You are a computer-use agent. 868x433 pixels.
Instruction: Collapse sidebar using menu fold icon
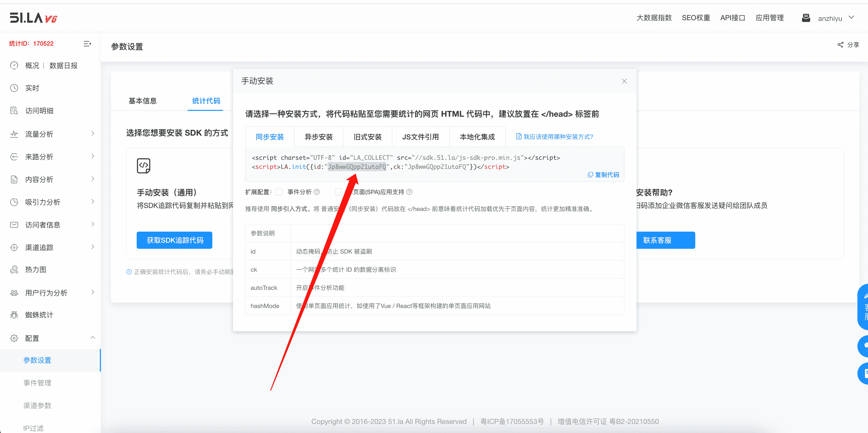tap(87, 44)
